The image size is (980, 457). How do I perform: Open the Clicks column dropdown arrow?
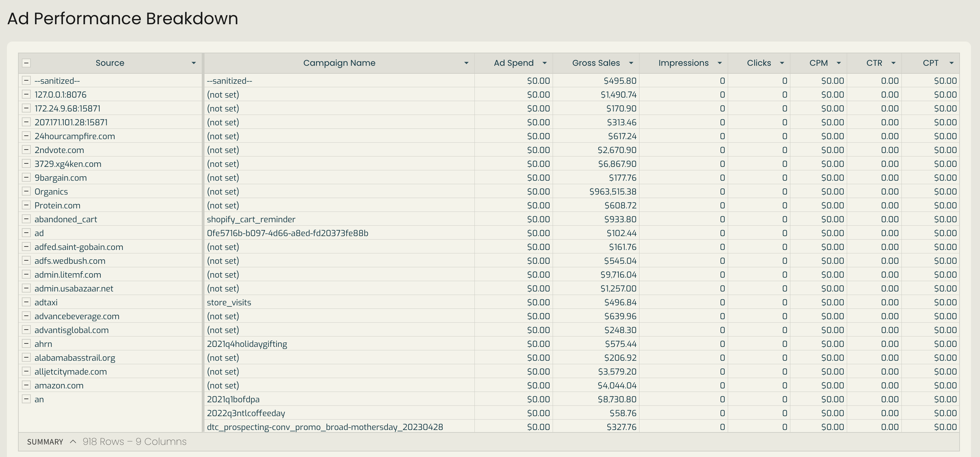point(782,63)
